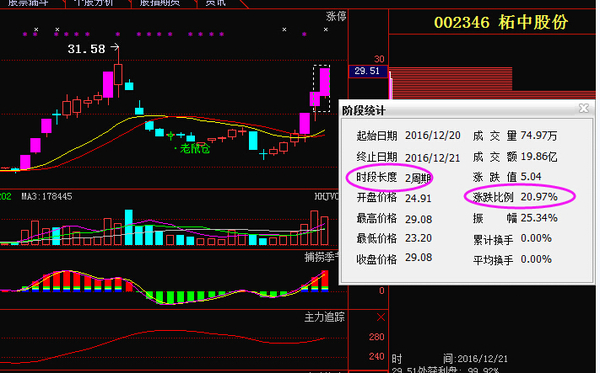
Task: Select the 30 price axis label
Action: (379, 59)
